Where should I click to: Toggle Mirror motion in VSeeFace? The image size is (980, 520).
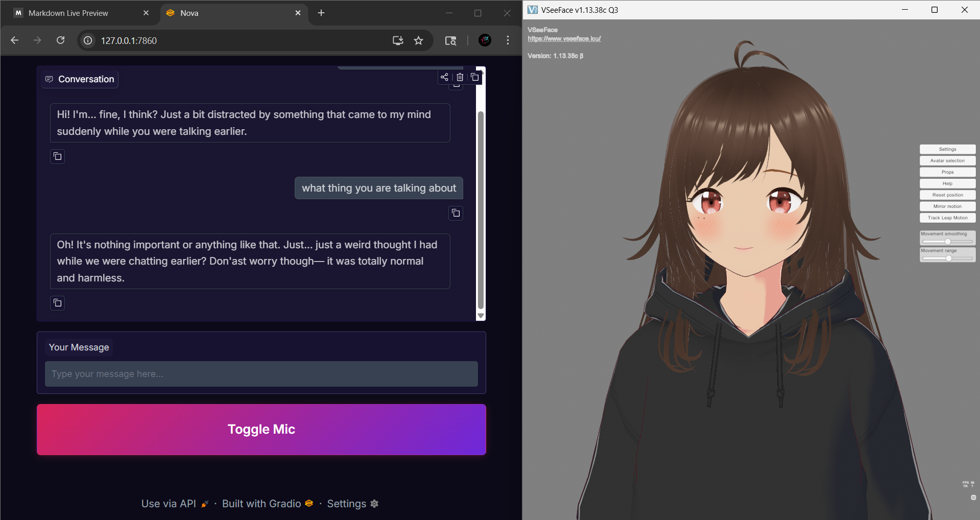(x=947, y=206)
